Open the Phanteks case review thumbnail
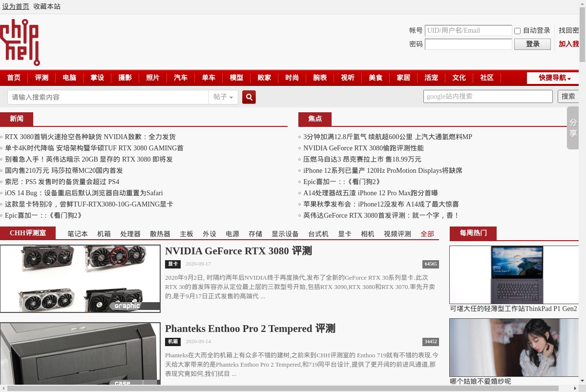Viewport: 586px width, 392px height. pos(80,354)
